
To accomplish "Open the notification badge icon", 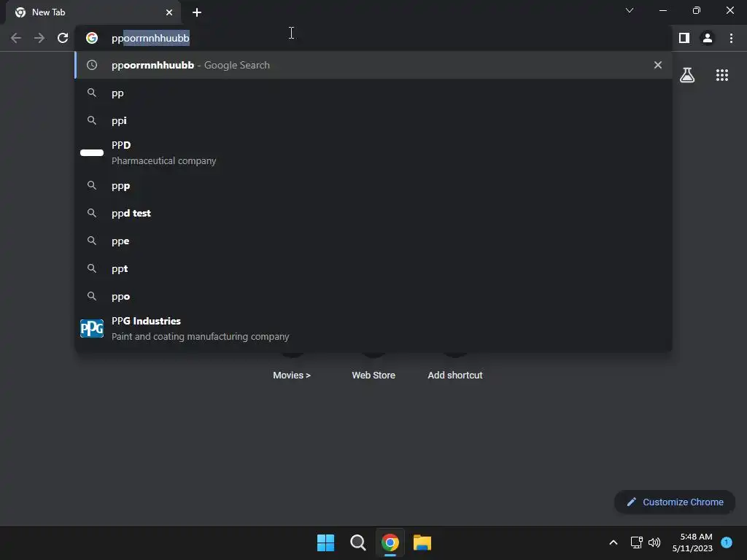I will click(x=727, y=542).
